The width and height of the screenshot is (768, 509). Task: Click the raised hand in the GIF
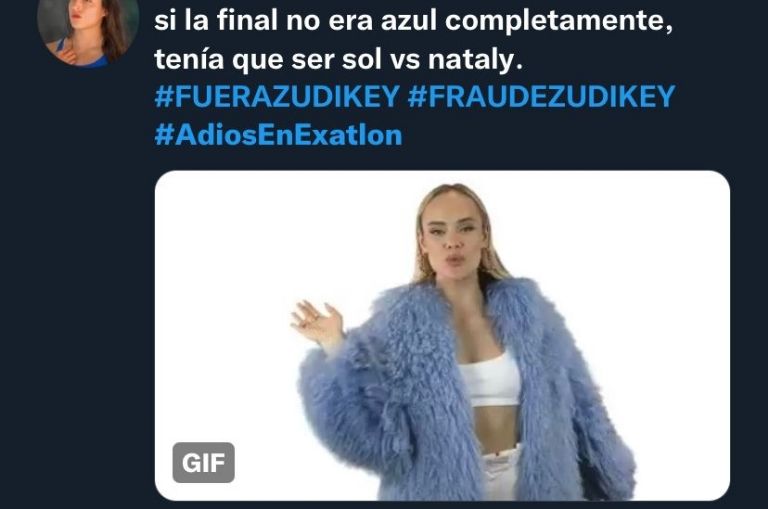click(317, 321)
